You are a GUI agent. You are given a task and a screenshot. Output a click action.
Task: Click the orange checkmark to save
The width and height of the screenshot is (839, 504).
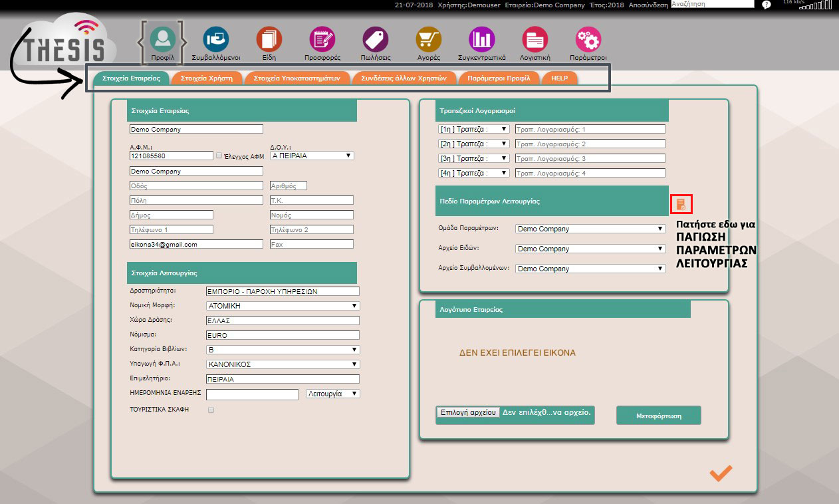(721, 473)
